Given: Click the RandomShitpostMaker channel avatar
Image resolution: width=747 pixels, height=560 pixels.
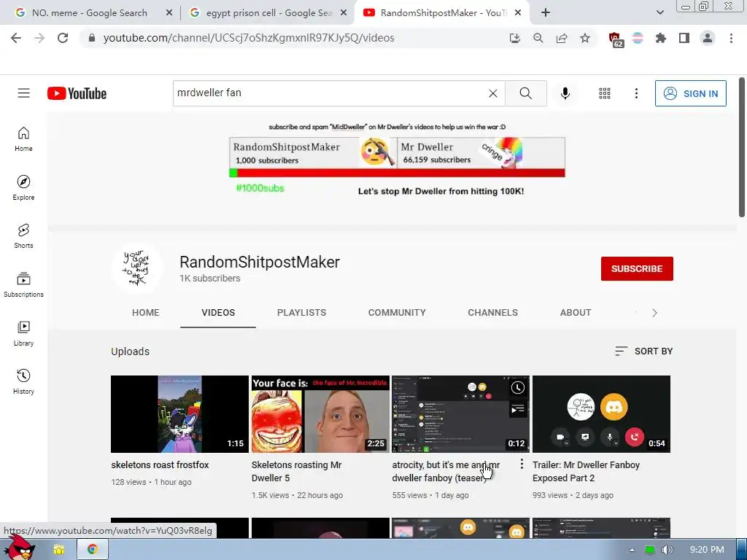Looking at the screenshot, I should tap(136, 268).
